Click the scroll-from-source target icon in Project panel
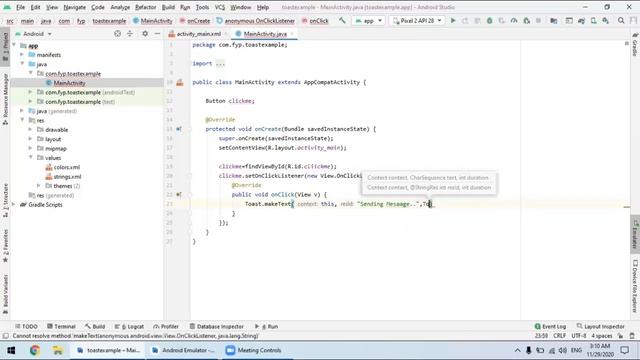Viewport: 640px width, 360px height. click(x=118, y=34)
